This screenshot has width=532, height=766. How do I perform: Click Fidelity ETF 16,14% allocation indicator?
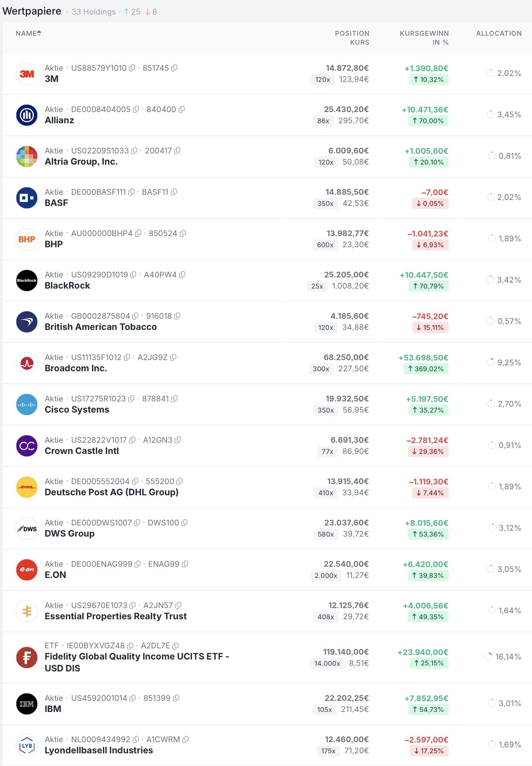tap(489, 657)
